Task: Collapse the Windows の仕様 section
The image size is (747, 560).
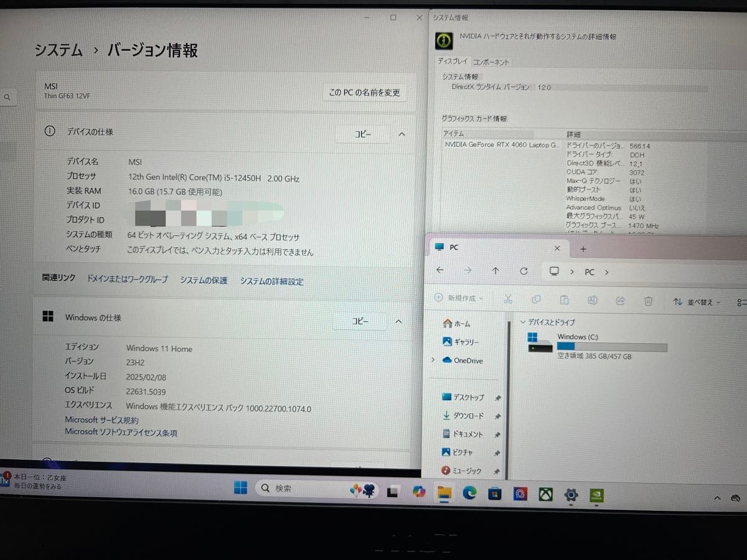Action: coord(399,322)
